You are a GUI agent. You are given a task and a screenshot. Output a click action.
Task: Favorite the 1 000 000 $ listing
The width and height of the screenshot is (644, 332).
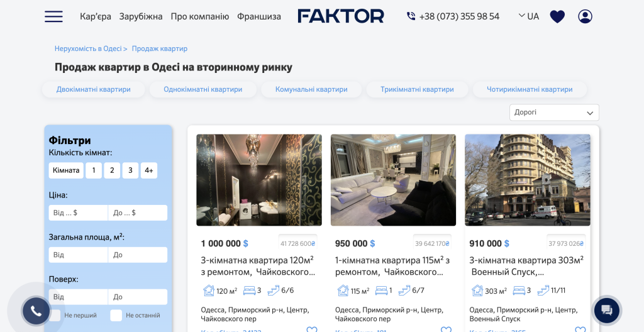coord(312,329)
